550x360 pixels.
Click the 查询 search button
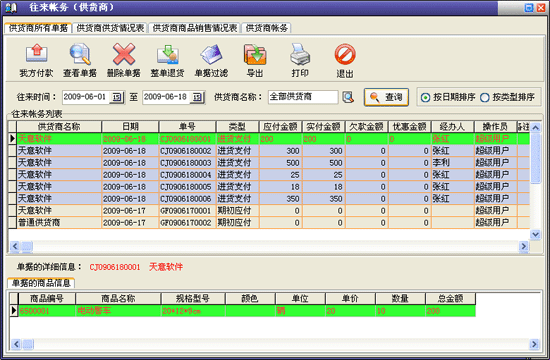386,97
